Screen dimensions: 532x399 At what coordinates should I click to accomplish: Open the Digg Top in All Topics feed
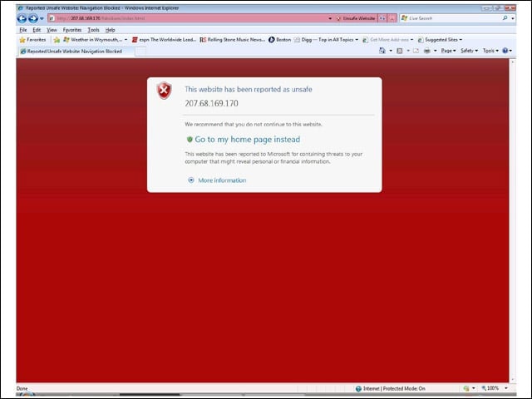coord(323,40)
